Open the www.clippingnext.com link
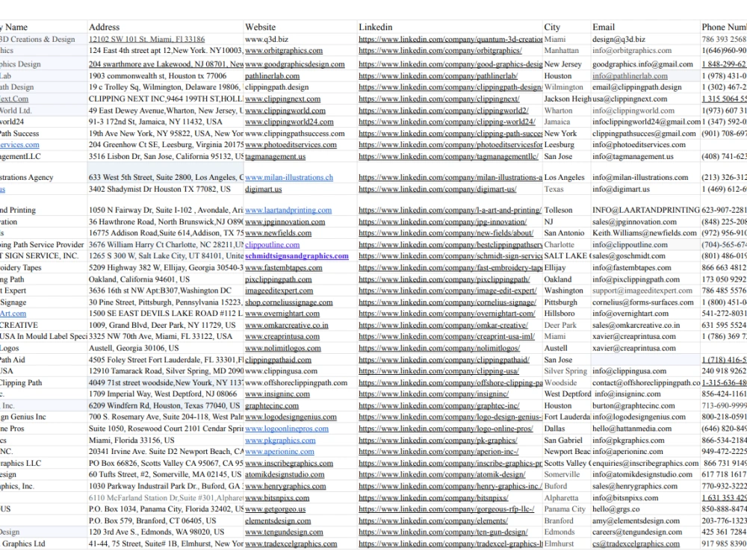Viewport: 747px width, 560px height. (x=282, y=99)
